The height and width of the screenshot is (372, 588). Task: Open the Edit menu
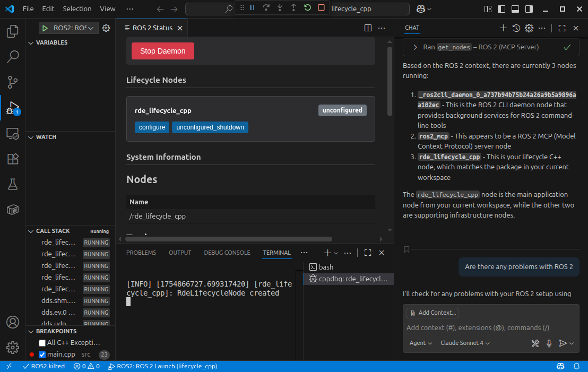pyautogui.click(x=48, y=8)
